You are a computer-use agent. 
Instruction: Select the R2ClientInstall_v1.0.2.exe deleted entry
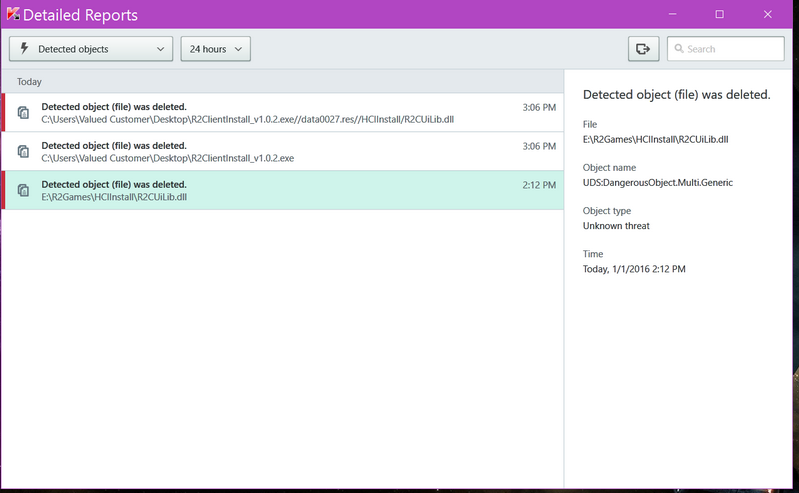[x=280, y=152]
